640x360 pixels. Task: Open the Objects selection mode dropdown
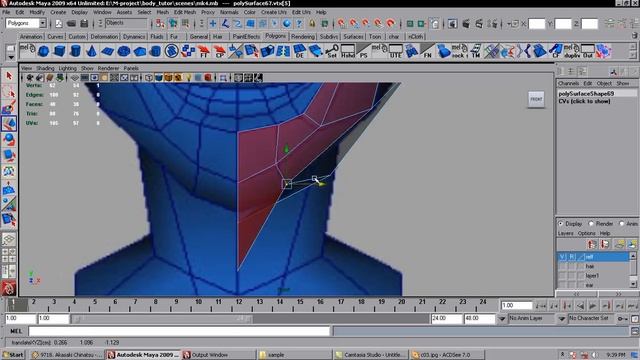click(126, 23)
